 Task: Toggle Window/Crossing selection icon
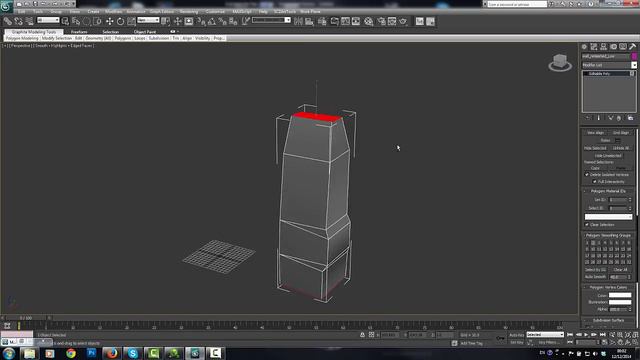tap(97, 21)
